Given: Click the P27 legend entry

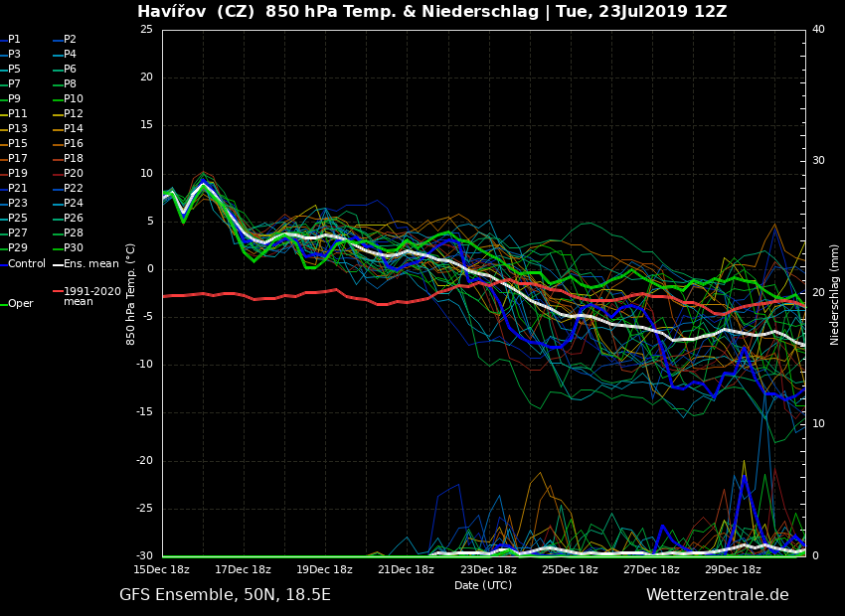Looking at the screenshot, I should [17, 233].
